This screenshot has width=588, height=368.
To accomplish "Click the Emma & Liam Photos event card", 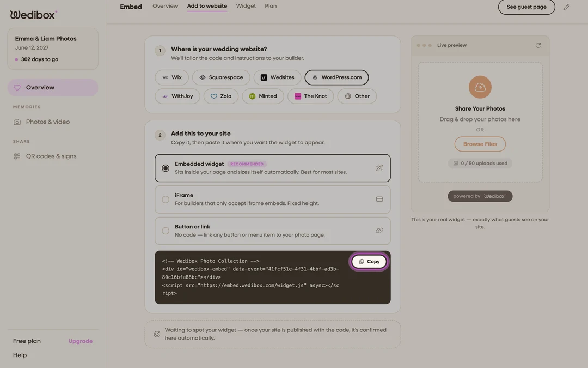I will pyautogui.click(x=53, y=49).
